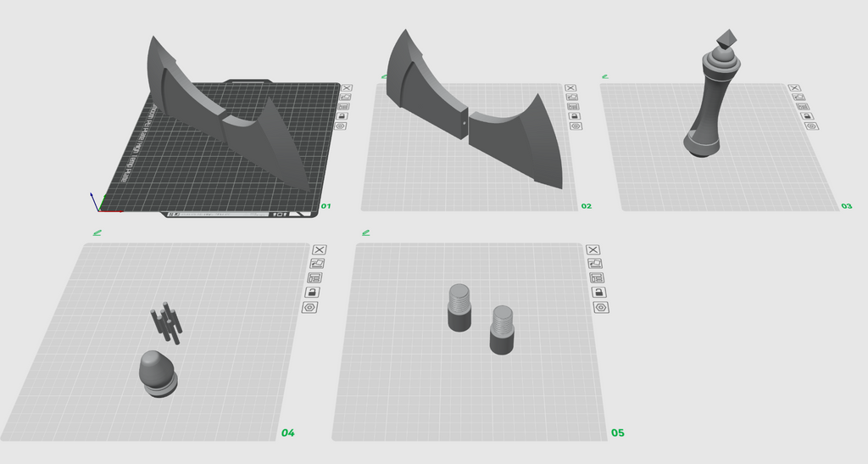Select the rounded cap model on plate 04
The height and width of the screenshot is (464, 868).
point(158,373)
